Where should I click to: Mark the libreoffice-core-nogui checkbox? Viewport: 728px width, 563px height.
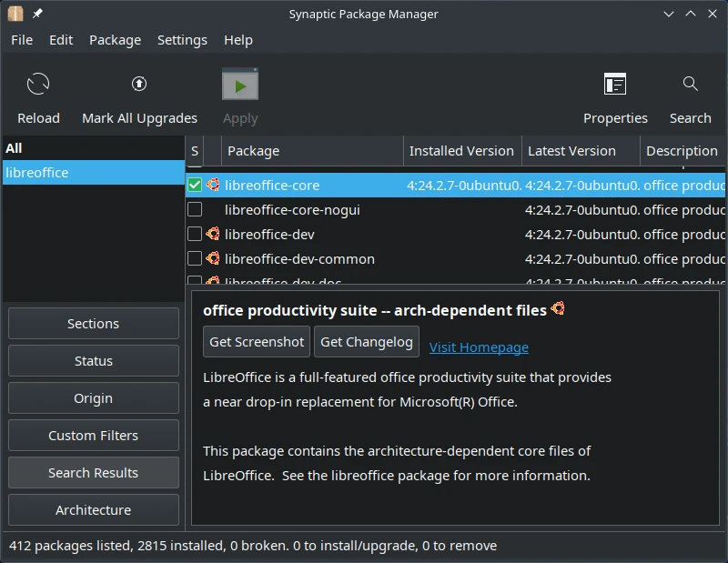click(x=195, y=209)
